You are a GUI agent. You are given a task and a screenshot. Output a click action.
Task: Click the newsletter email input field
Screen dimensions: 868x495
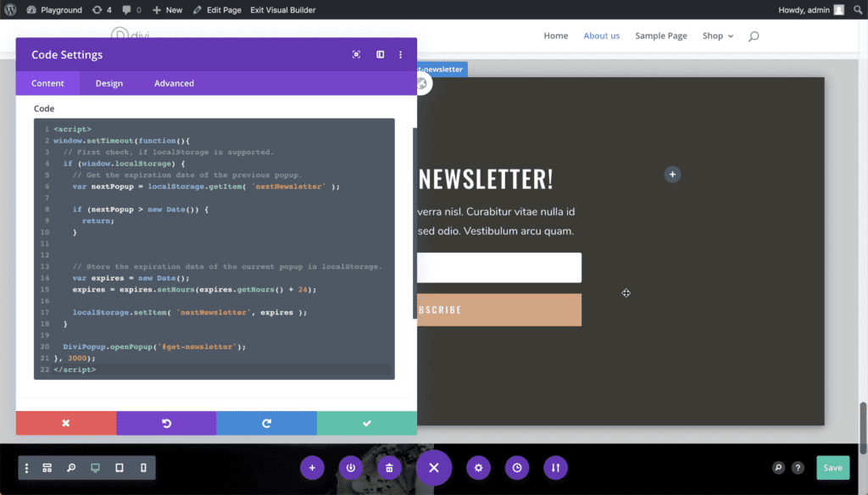coord(499,268)
